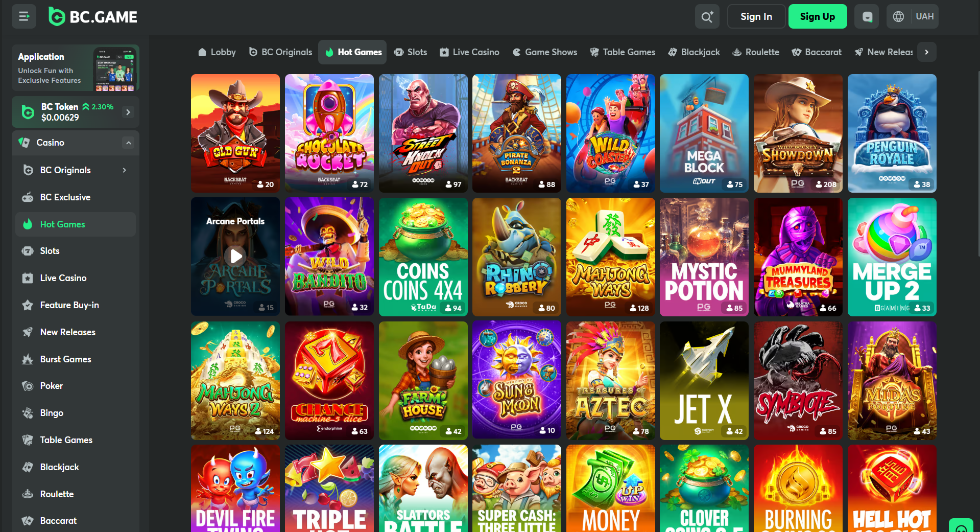Open the Live Casino tab
The width and height of the screenshot is (980, 532).
pyautogui.click(x=469, y=52)
